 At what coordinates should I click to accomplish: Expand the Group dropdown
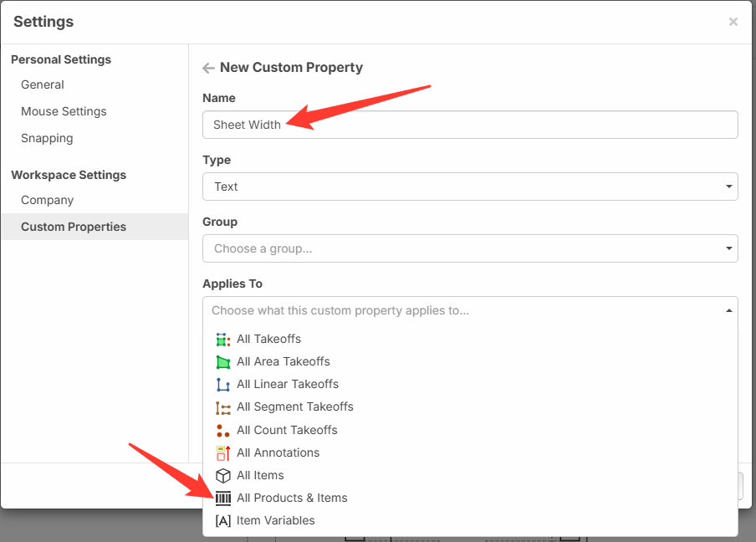point(469,248)
